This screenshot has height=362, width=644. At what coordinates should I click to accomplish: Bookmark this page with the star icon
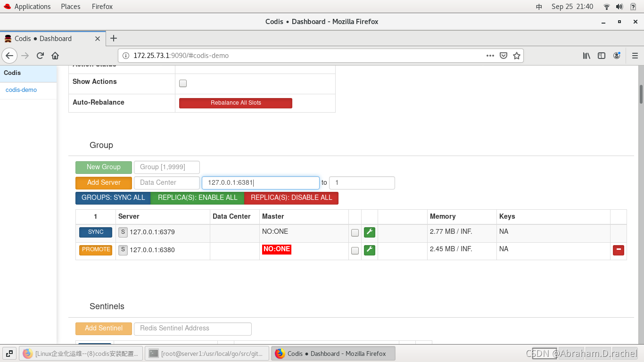click(x=517, y=56)
